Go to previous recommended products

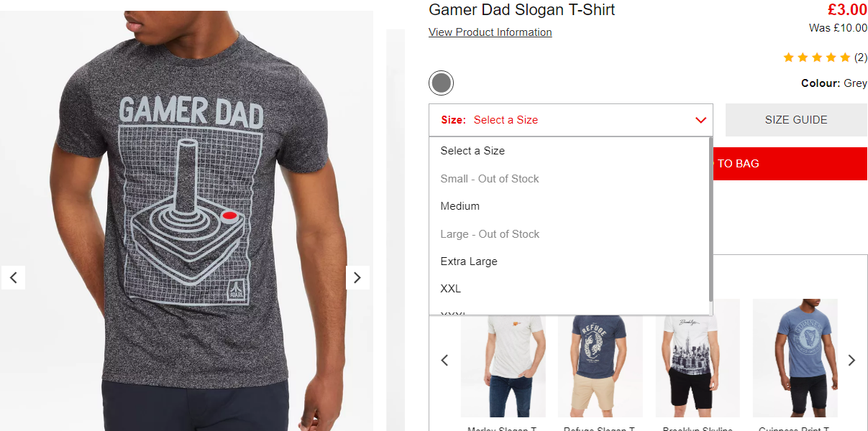444,360
